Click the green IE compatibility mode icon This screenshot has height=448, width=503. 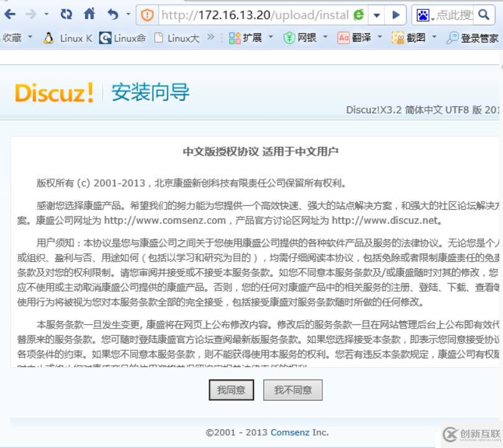point(359,15)
